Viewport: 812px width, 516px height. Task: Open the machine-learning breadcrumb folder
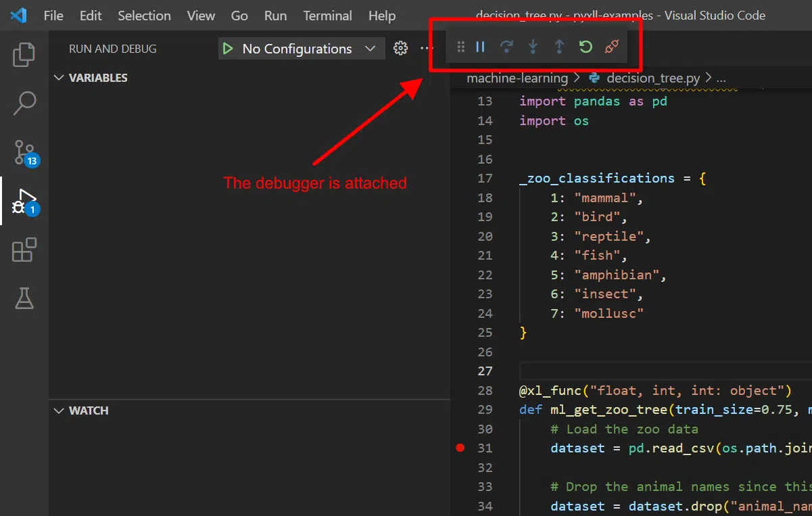(x=517, y=78)
